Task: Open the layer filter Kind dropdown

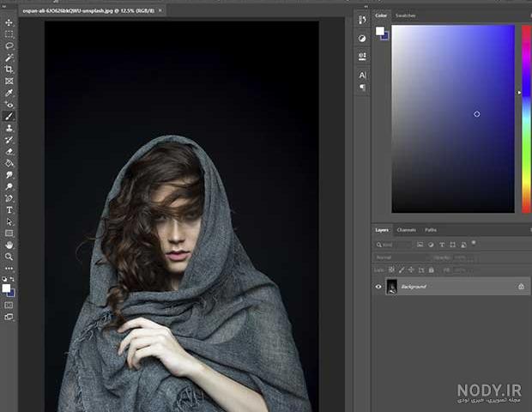Action: pyautogui.click(x=394, y=245)
